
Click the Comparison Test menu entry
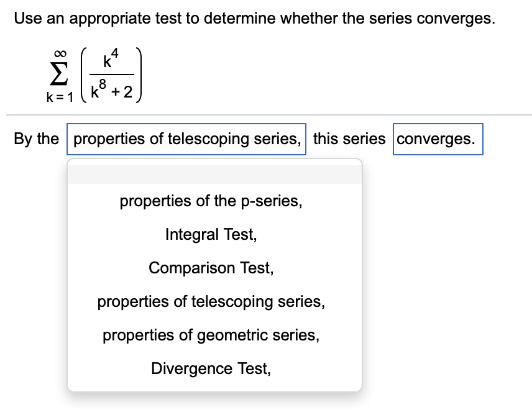click(x=211, y=268)
